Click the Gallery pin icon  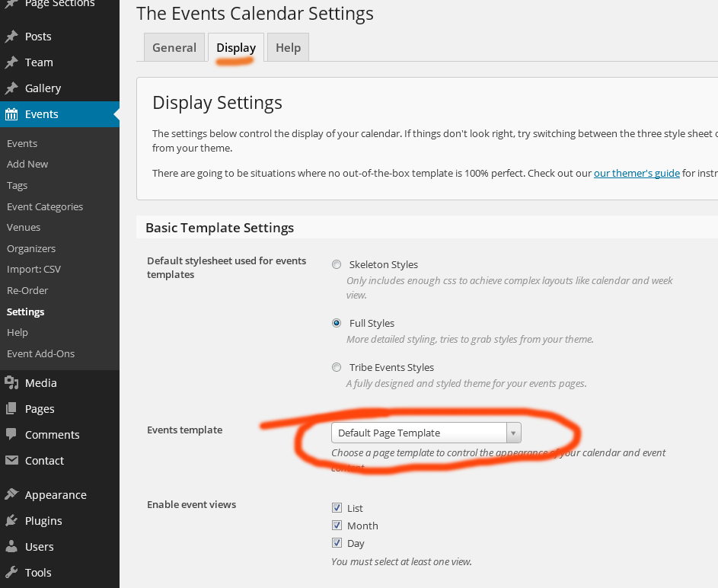[11, 88]
